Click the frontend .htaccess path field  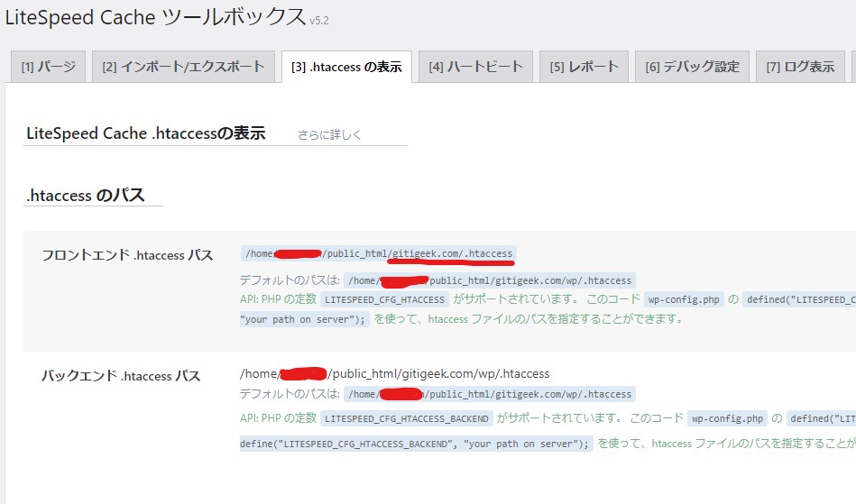[378, 254]
